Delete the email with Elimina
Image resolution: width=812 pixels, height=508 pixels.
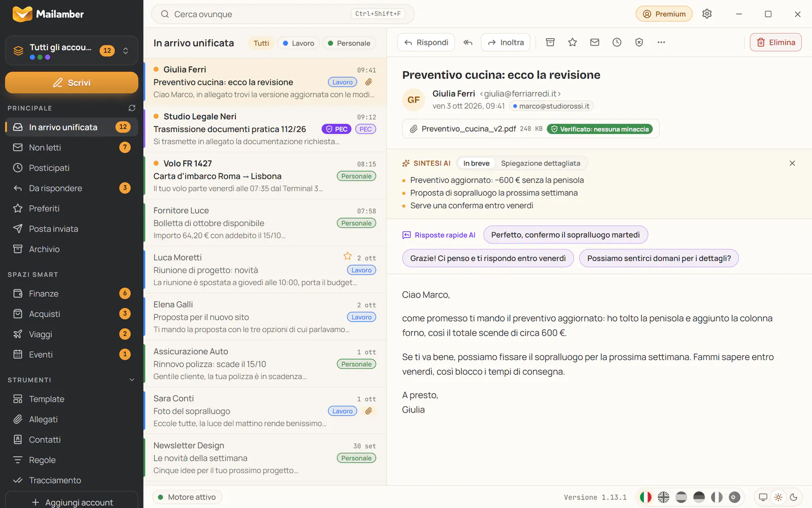tap(776, 42)
